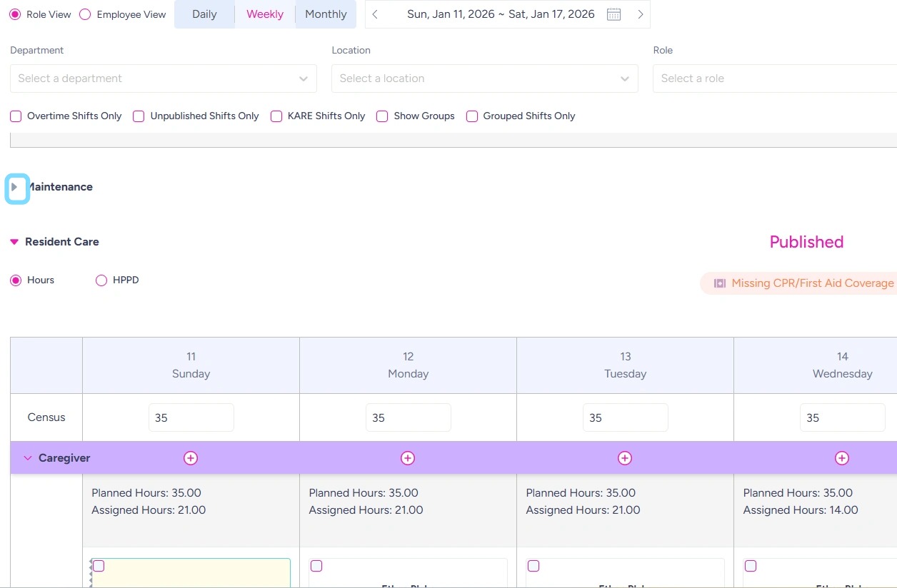Go to previous week arrow

pos(376,14)
